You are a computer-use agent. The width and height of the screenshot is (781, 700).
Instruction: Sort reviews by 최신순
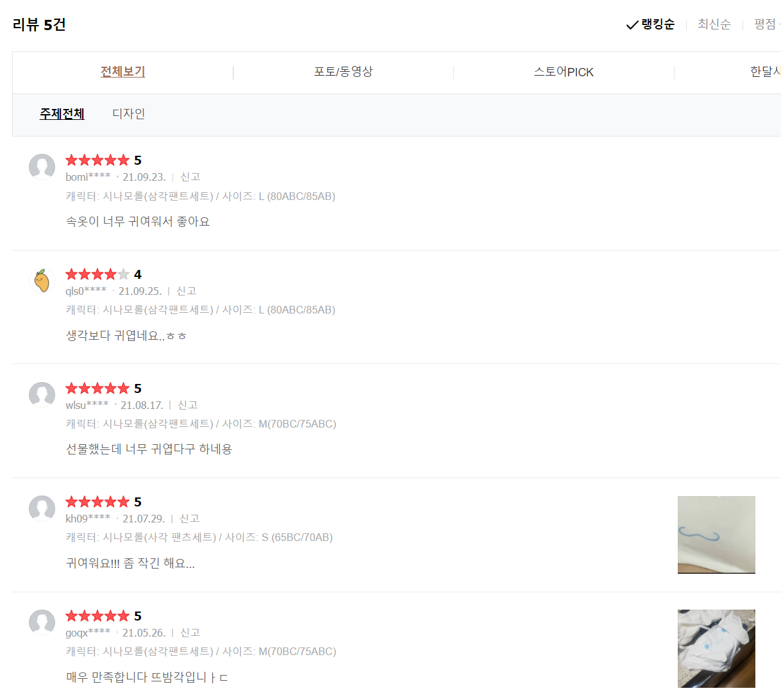[x=714, y=24]
